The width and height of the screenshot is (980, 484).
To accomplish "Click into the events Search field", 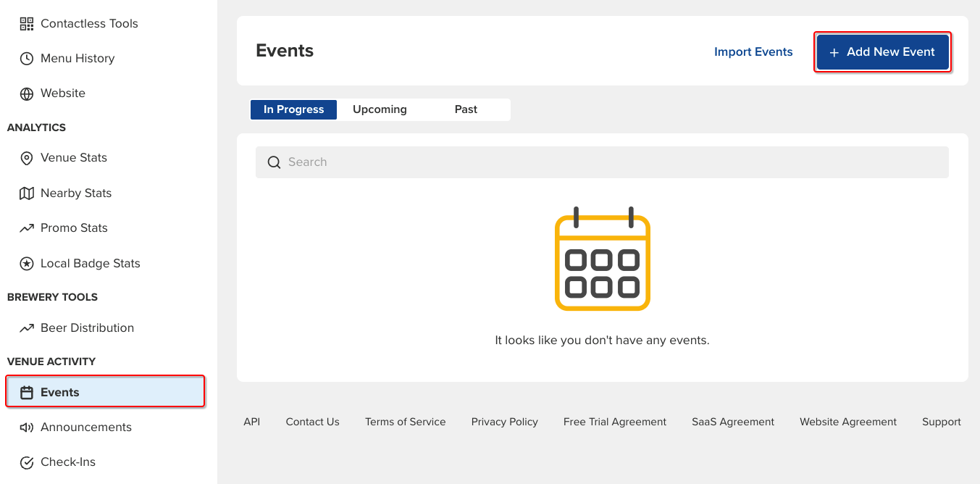I will [x=601, y=162].
